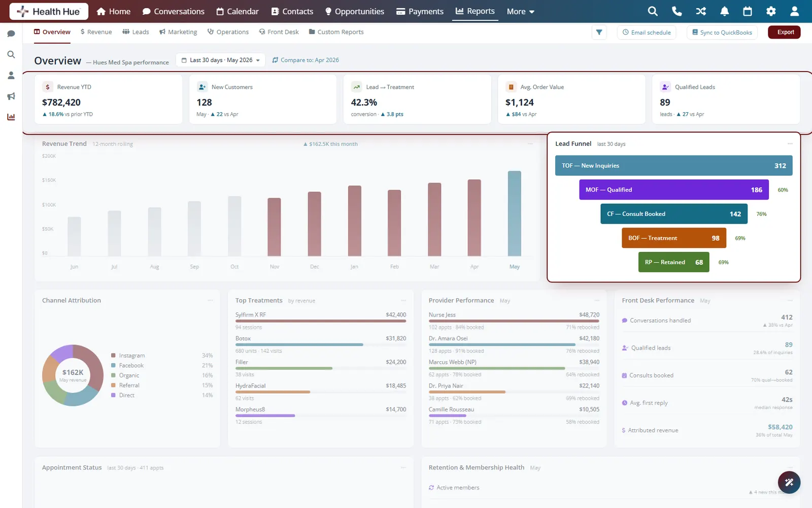Viewport: 812px width, 508px height.
Task: Switch to the Front Desk tab
Action: (279, 32)
